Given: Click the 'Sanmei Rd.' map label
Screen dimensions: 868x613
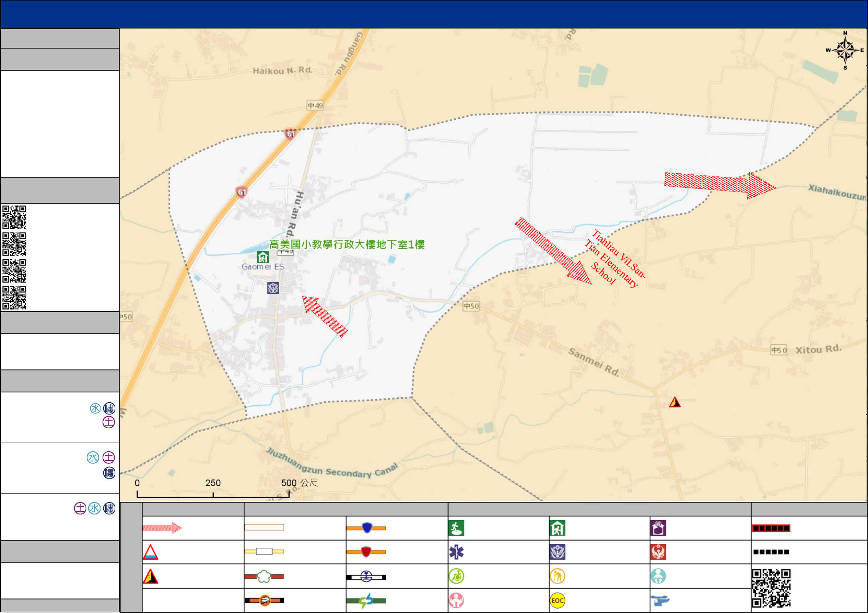Looking at the screenshot, I should click(x=594, y=362).
